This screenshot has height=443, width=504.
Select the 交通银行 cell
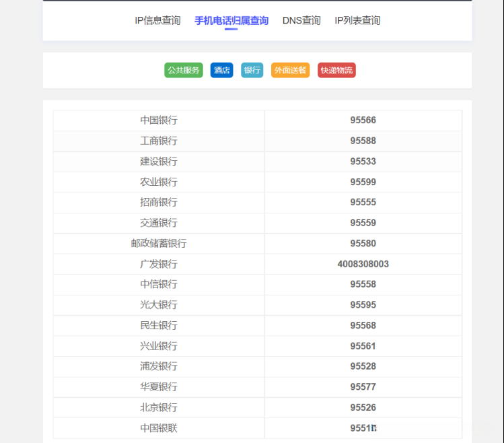[159, 223]
